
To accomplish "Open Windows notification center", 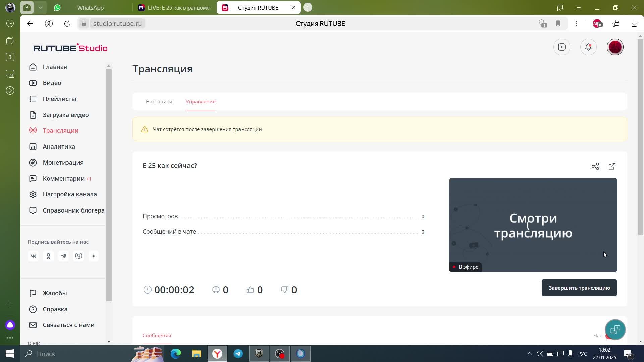I will [x=628, y=354].
